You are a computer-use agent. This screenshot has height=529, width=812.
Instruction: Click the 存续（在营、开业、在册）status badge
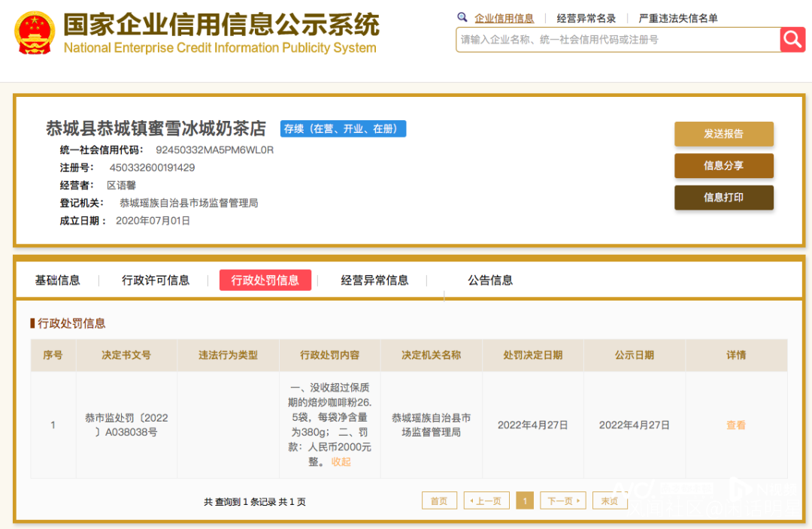(x=343, y=129)
